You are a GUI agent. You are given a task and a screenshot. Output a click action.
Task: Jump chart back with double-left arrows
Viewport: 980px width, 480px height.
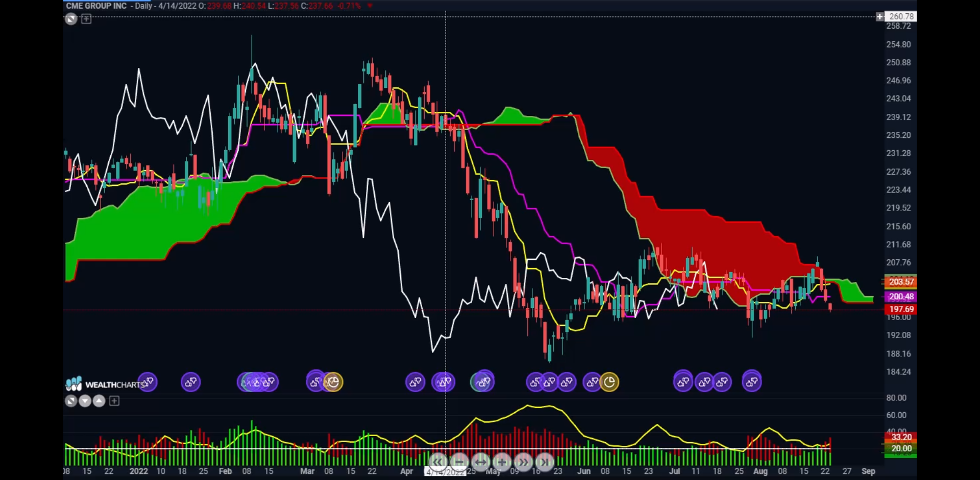437,462
